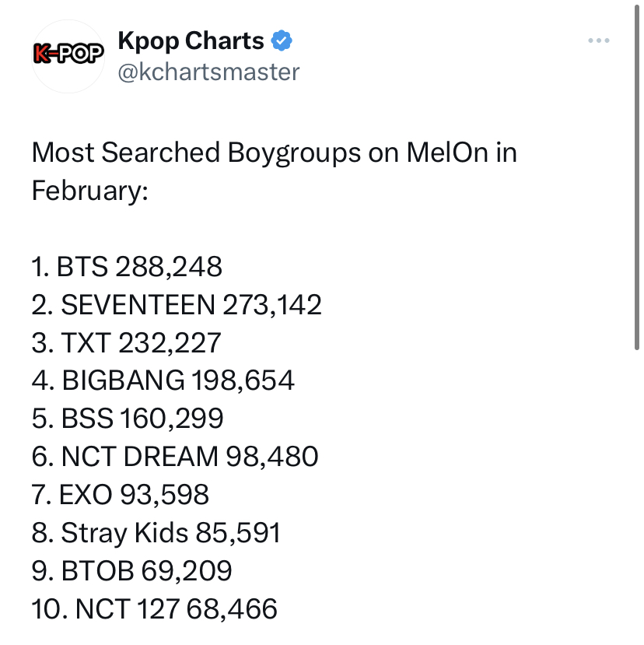Select the '1. BTS 288,248' entry

coord(127,267)
